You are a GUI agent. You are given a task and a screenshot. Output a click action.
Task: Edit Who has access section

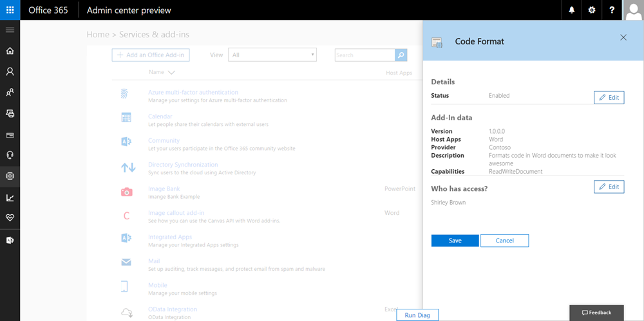[x=609, y=187]
